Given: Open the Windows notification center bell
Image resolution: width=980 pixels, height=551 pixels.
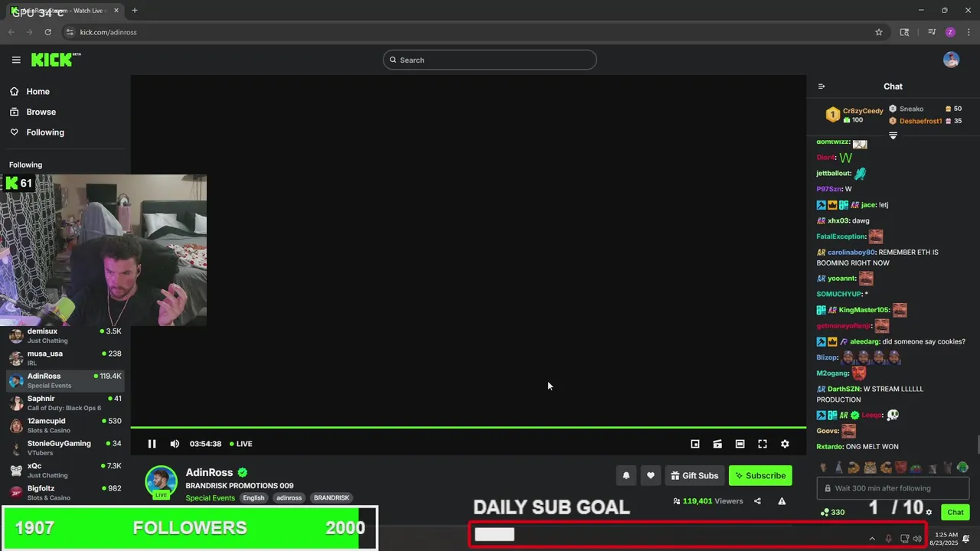Looking at the screenshot, I should (x=966, y=539).
